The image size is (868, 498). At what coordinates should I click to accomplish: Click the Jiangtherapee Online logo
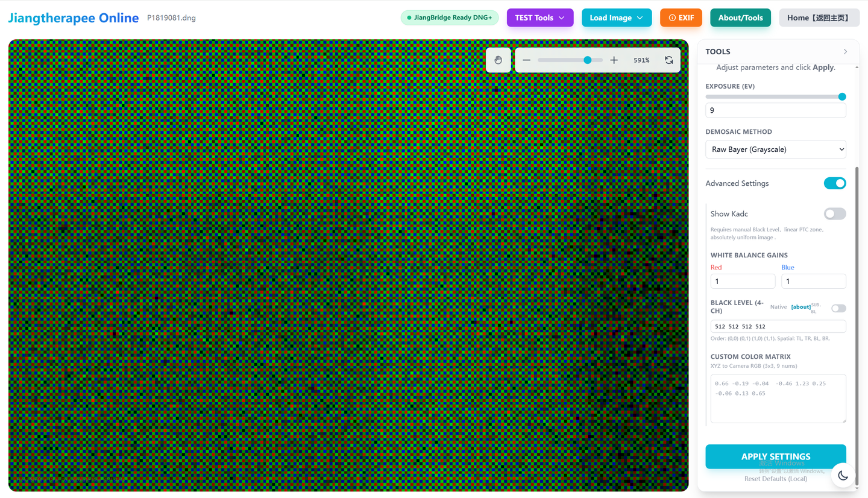pyautogui.click(x=73, y=17)
